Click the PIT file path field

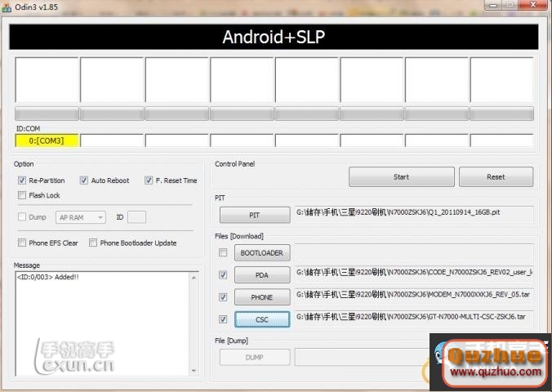coord(414,215)
